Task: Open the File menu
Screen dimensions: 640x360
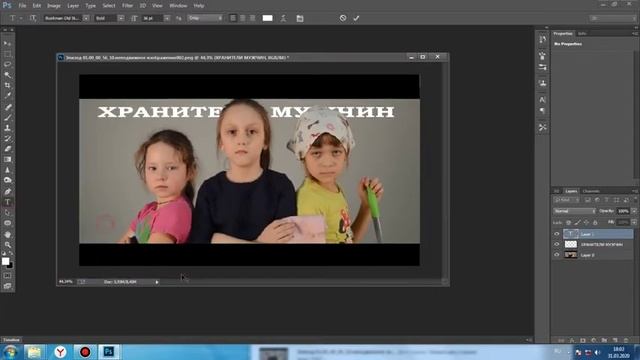Action: coord(22,6)
